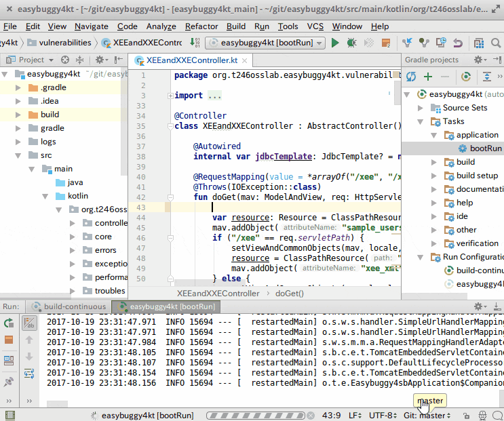Toggle tool window buttons in status bar corner
Viewport: 504px width, 421px height.
click(10, 415)
